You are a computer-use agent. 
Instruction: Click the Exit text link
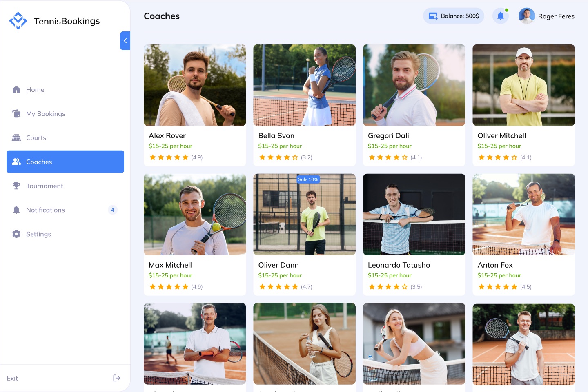12,378
